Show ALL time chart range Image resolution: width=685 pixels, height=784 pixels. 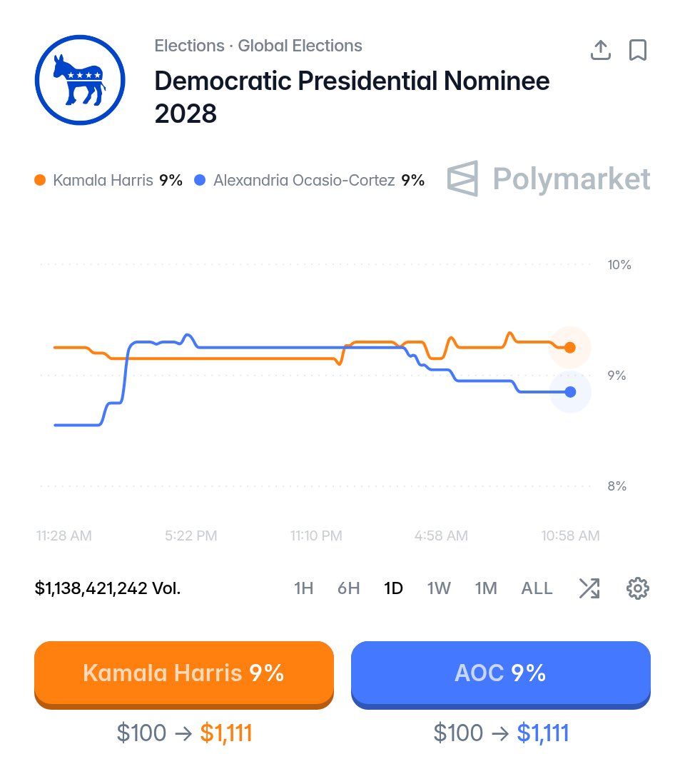pyautogui.click(x=537, y=588)
